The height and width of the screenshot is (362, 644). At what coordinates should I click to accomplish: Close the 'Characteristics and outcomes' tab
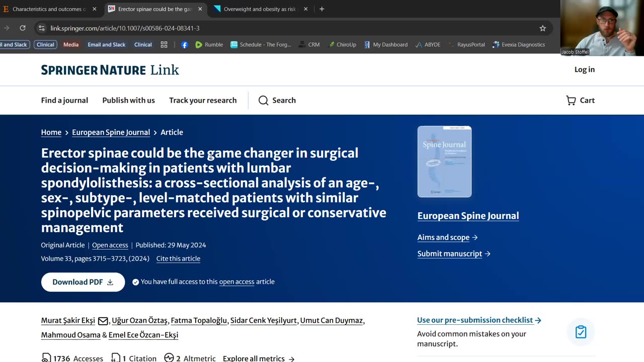coord(94,9)
